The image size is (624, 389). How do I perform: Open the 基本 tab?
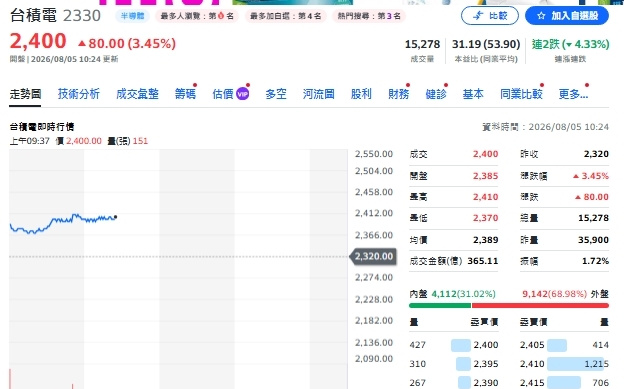pyautogui.click(x=473, y=94)
